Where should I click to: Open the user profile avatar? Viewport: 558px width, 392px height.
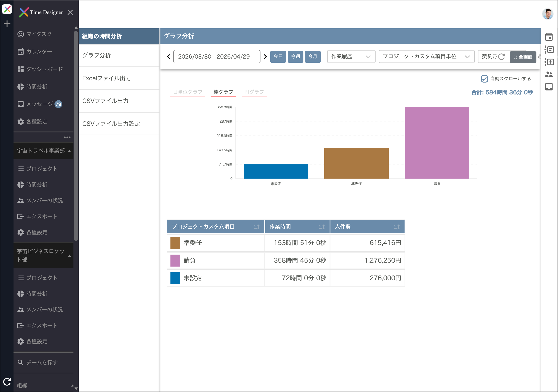pos(548,14)
